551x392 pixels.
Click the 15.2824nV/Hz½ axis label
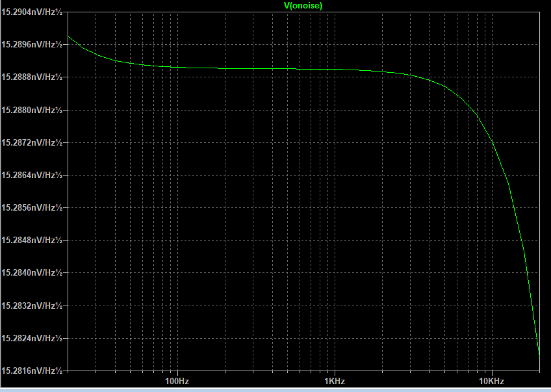[32, 338]
